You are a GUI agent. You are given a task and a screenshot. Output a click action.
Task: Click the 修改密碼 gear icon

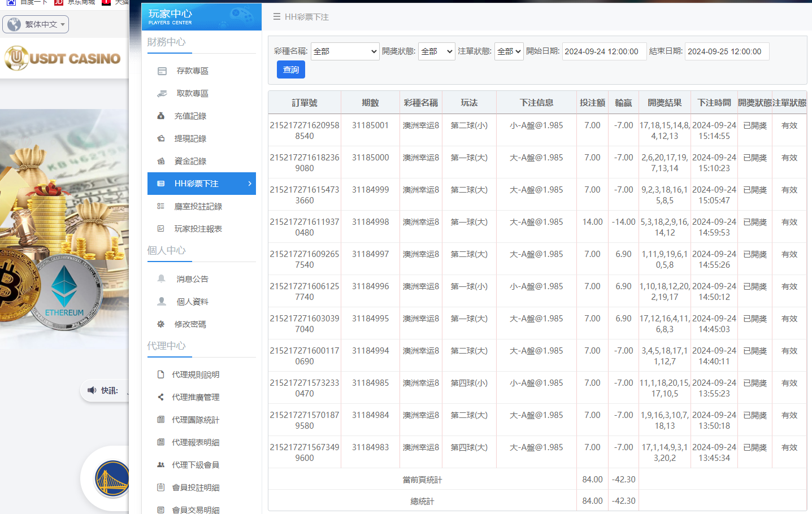pyautogui.click(x=161, y=324)
